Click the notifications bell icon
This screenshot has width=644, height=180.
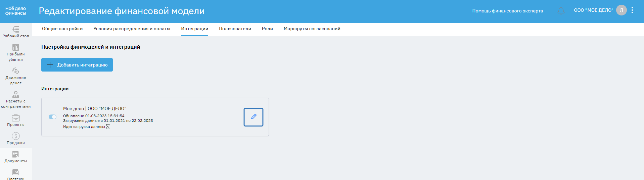coord(561,11)
